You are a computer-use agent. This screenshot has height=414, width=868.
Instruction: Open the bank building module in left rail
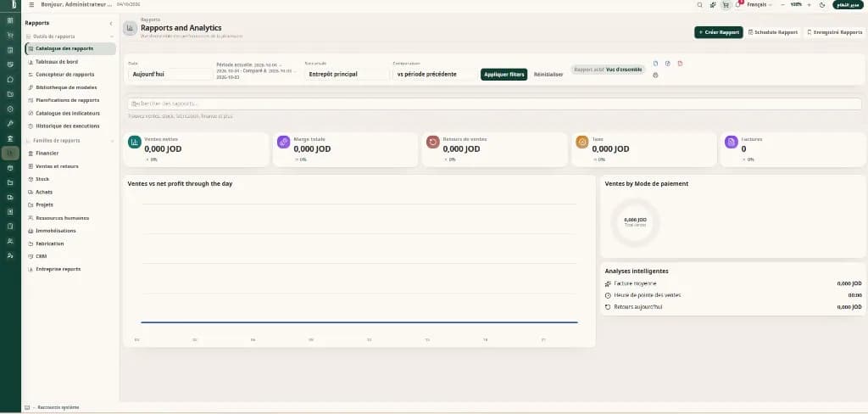10,138
